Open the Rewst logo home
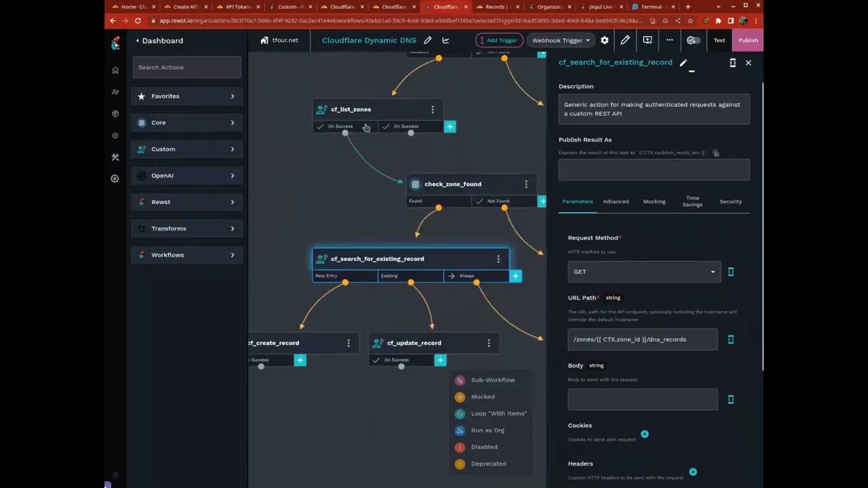 click(x=115, y=43)
